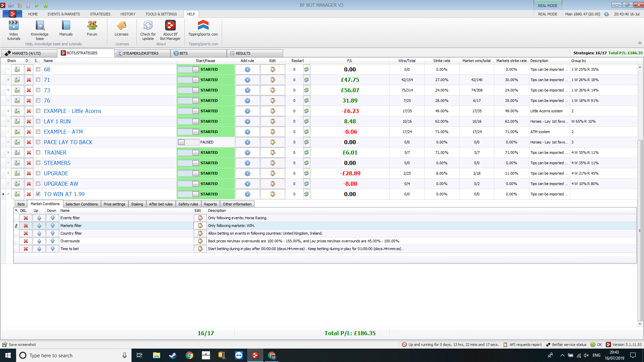Collapse the ribbon with the chevron
The width and height of the screenshot is (644, 362).
pyautogui.click(x=640, y=43)
